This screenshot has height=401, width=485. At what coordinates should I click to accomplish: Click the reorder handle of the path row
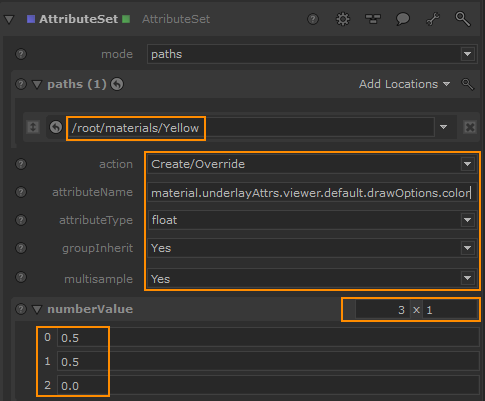[33, 127]
